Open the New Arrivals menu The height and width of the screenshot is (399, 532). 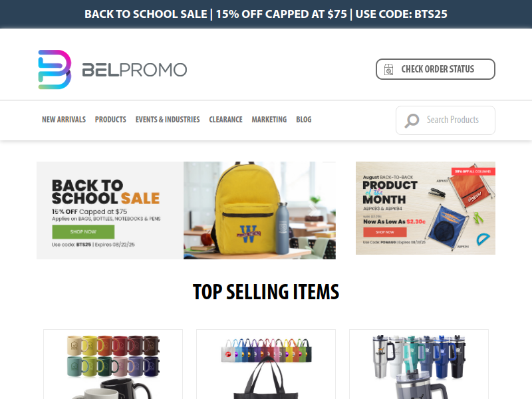(x=64, y=120)
